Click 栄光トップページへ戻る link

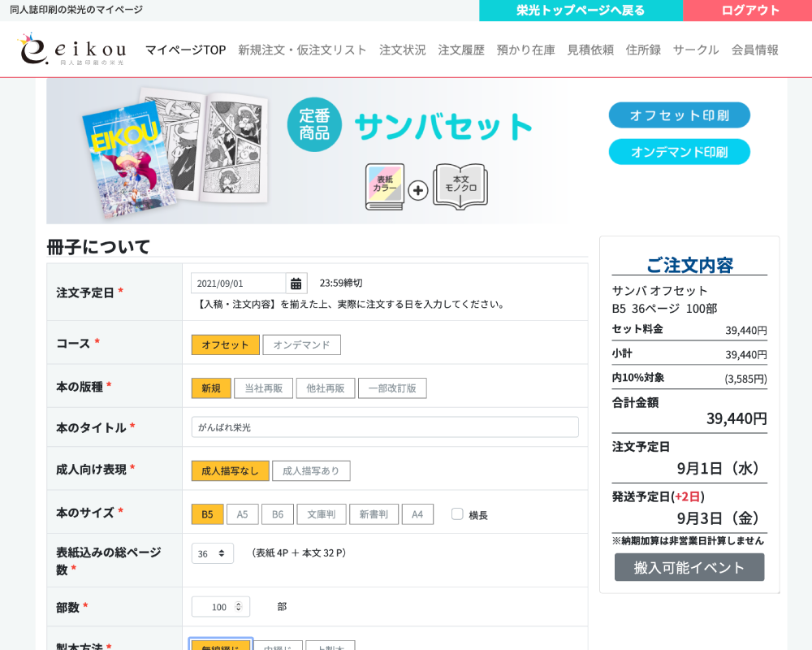pos(581,11)
